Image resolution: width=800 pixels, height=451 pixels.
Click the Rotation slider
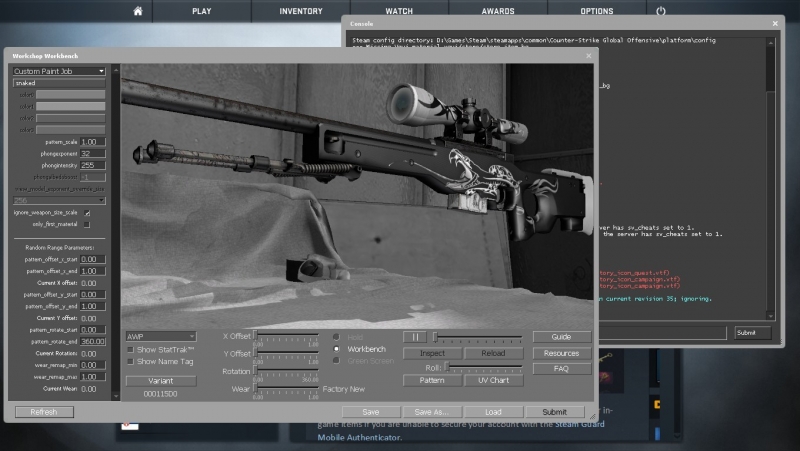point(286,372)
